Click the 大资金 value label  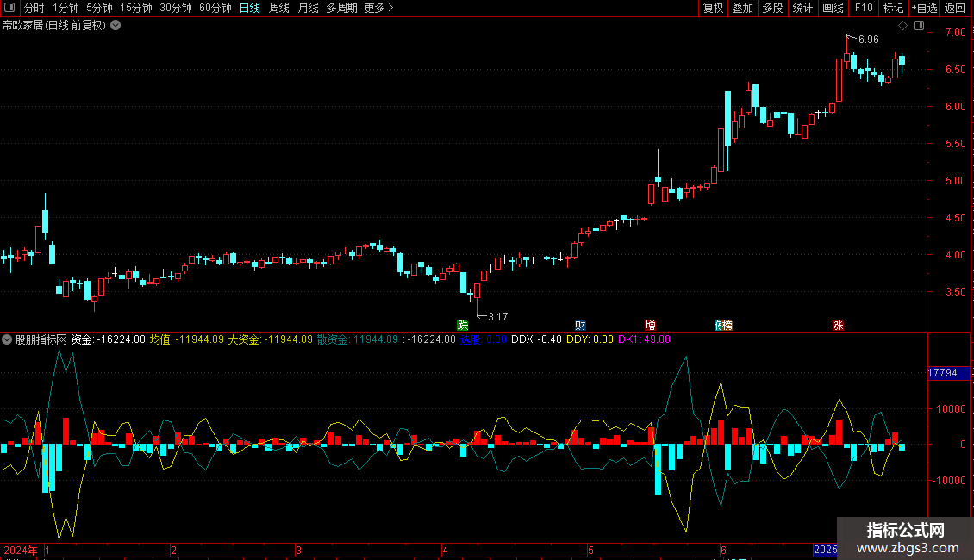tap(270, 339)
